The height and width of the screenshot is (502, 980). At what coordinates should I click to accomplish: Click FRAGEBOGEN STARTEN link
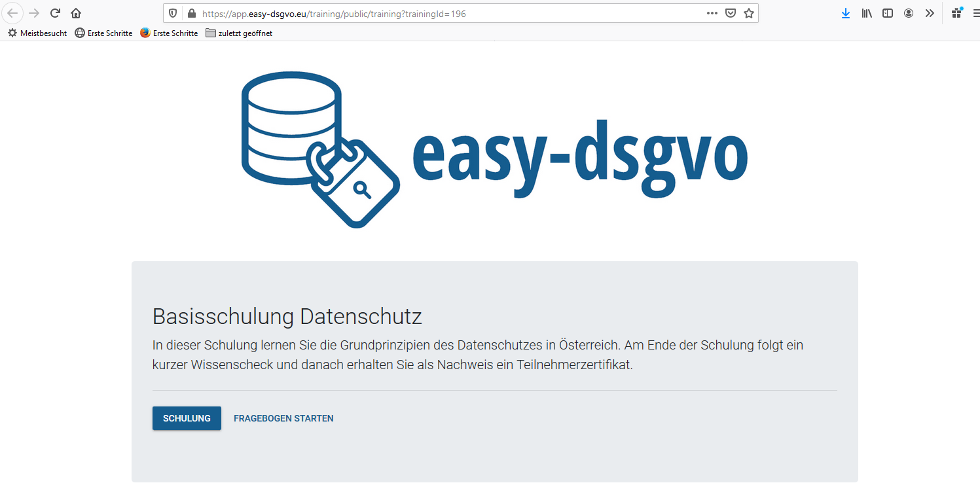tap(283, 418)
